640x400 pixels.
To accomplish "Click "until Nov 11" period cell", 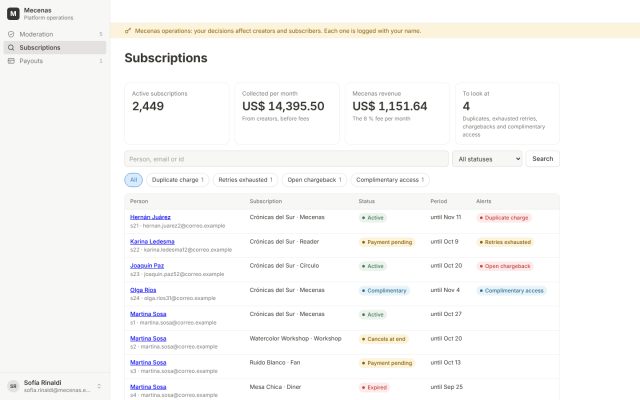I will click(x=446, y=217).
